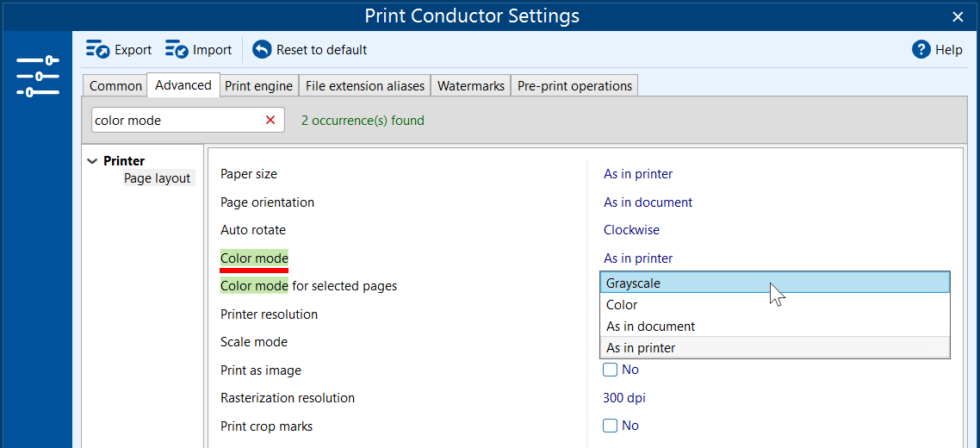Select Page layout in the tree
Image resolution: width=980 pixels, height=448 pixels.
(x=157, y=178)
